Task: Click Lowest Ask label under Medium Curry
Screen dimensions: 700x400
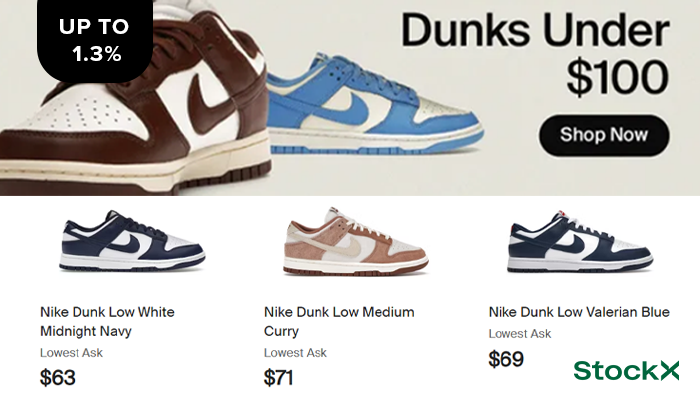Action: [295, 353]
